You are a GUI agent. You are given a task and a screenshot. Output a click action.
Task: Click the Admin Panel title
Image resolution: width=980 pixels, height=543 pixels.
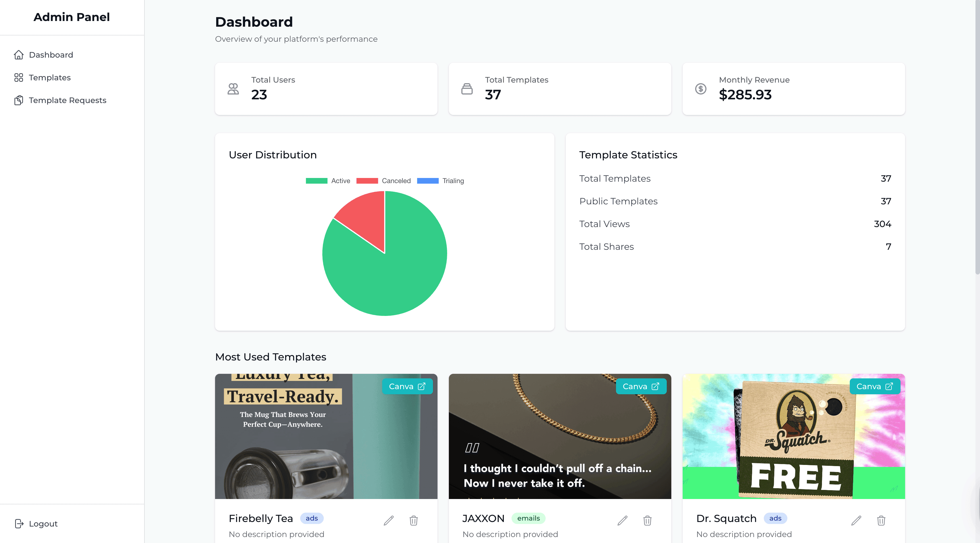(x=71, y=17)
